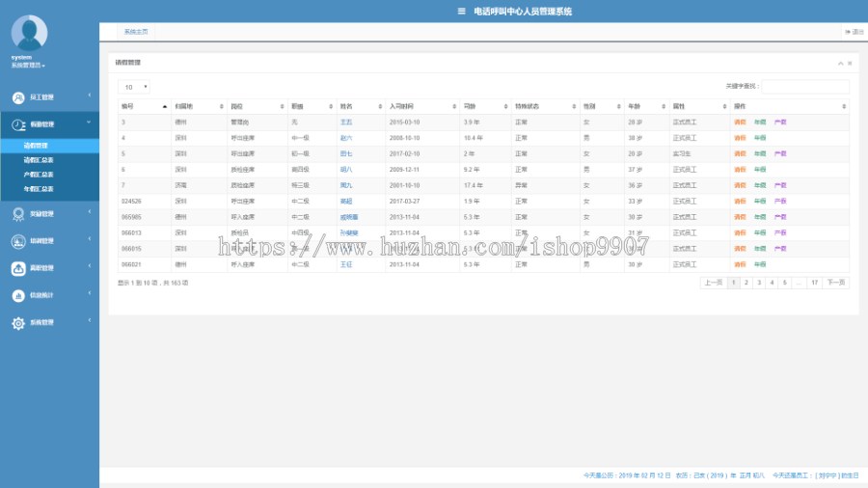Select the 请假管理 submenu item
Screen dimensions: 868x488
tap(50, 146)
